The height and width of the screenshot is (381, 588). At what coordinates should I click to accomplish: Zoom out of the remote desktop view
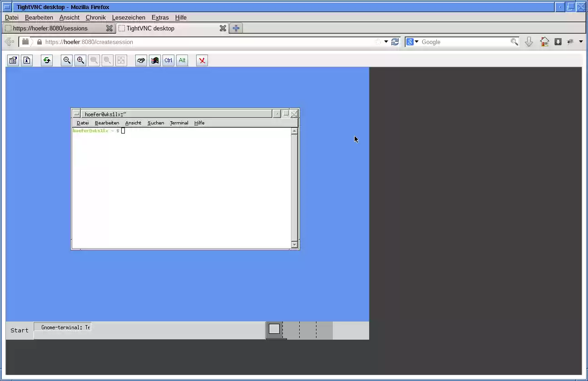tap(66, 60)
